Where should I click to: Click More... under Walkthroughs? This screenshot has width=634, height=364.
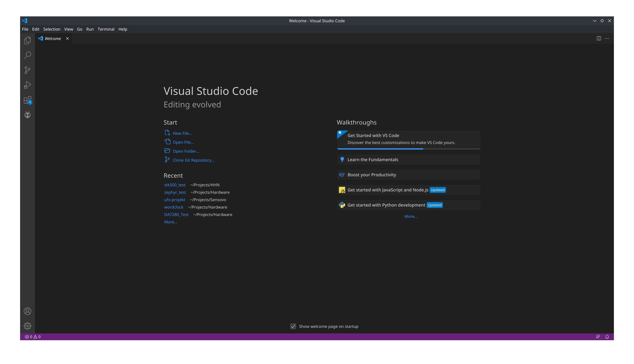[411, 216]
